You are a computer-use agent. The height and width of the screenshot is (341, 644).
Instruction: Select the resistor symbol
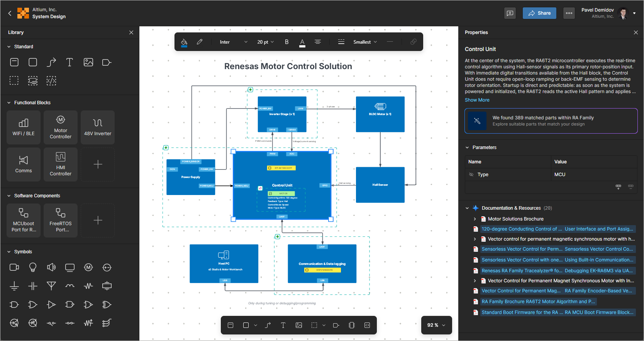tap(88, 286)
